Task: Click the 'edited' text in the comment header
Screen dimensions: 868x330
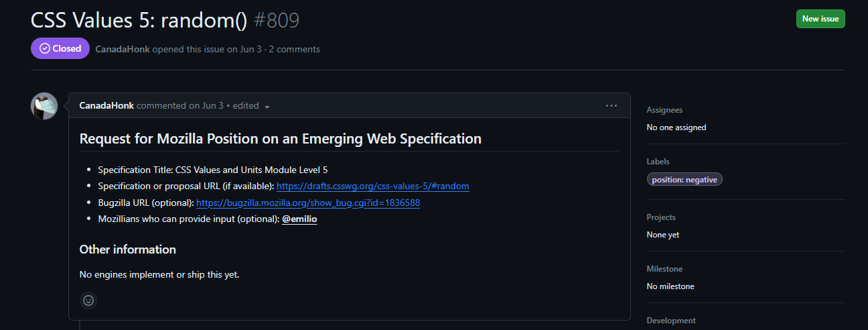Action: (x=246, y=105)
